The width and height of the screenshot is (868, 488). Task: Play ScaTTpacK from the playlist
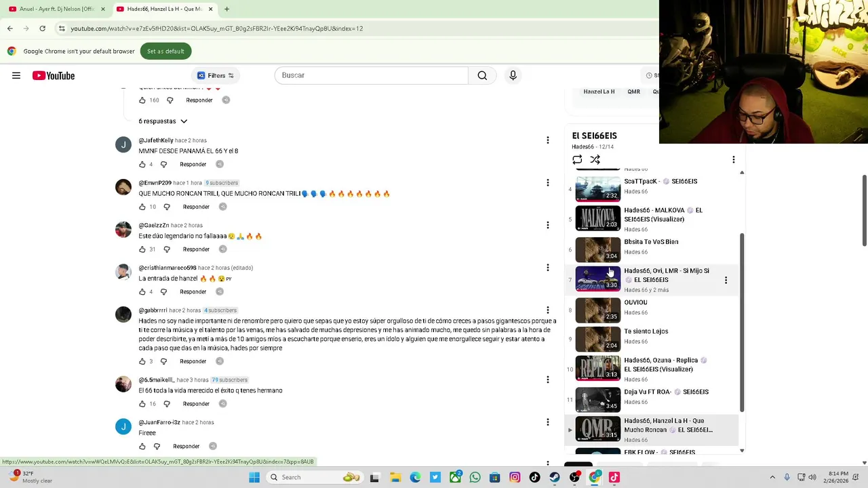coord(651,188)
